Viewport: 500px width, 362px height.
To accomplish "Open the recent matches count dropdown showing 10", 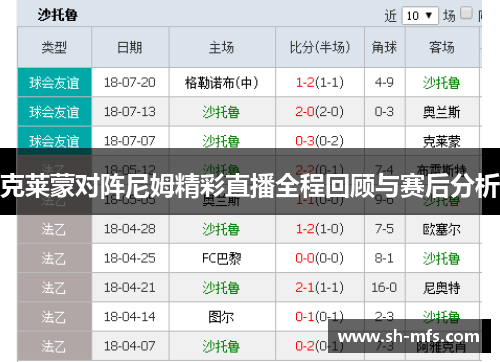I will (420, 15).
